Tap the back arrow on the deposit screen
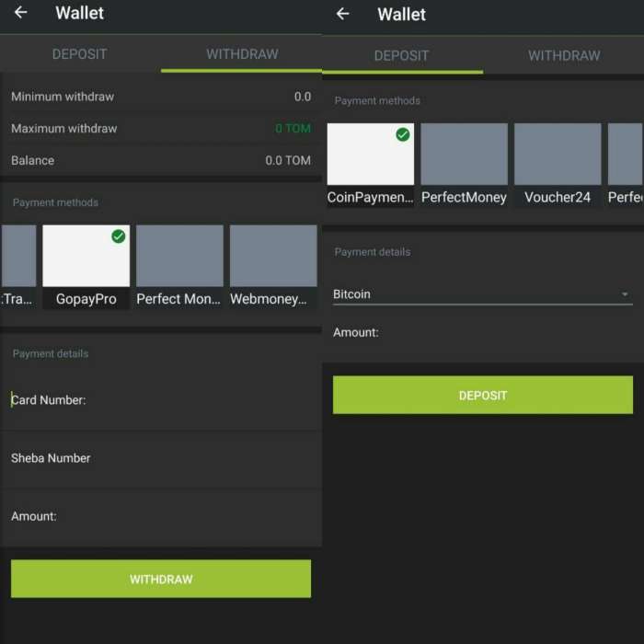Screen dimensions: 644x644 pos(342,13)
